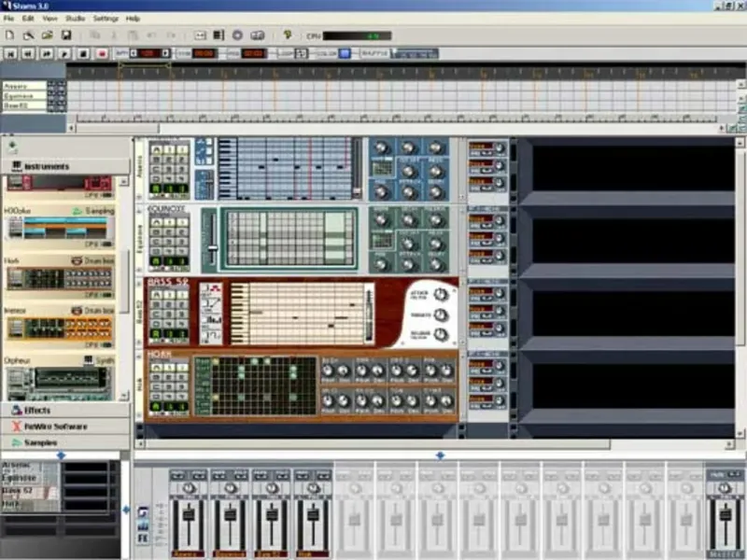Toggle left mute button on Arsenic mixer channel
Viewport: 747px width, 560px height.
pos(178,475)
